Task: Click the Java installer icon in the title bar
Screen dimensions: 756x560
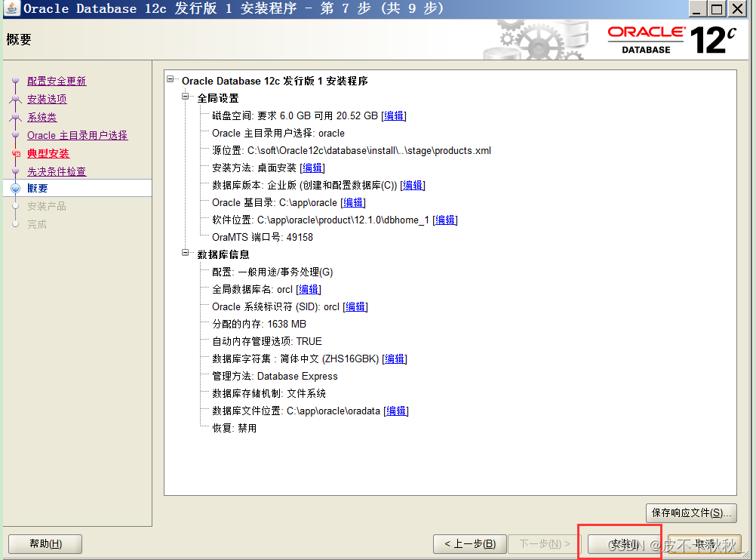Action: coord(11,8)
